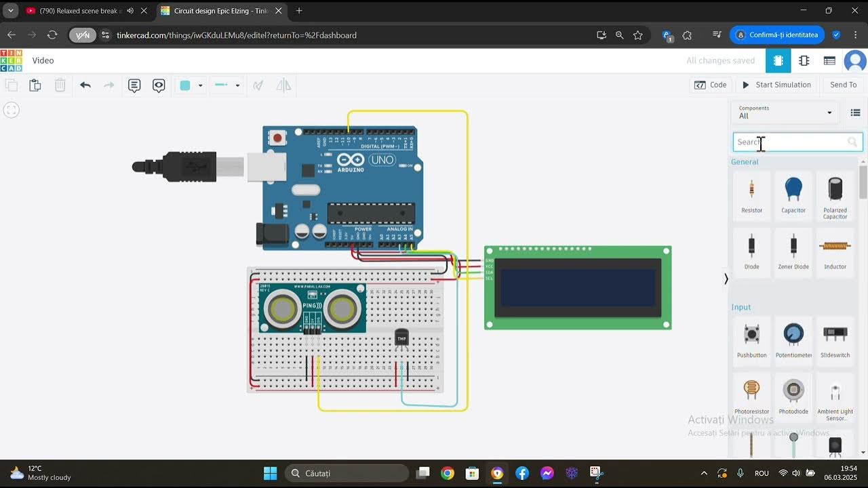Select the Resistor component
Image resolution: width=868 pixels, height=488 pixels.
[x=751, y=195]
